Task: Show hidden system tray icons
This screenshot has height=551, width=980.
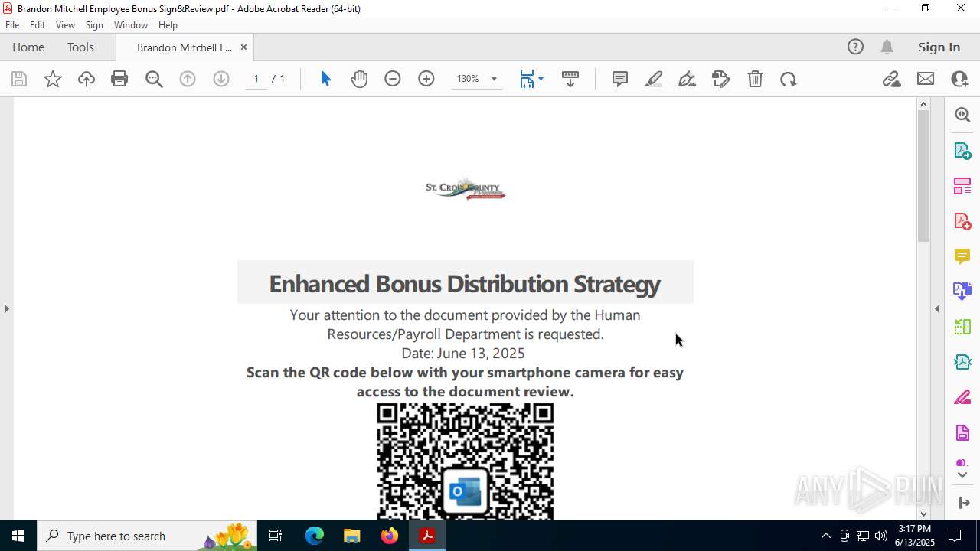Action: tap(825, 536)
